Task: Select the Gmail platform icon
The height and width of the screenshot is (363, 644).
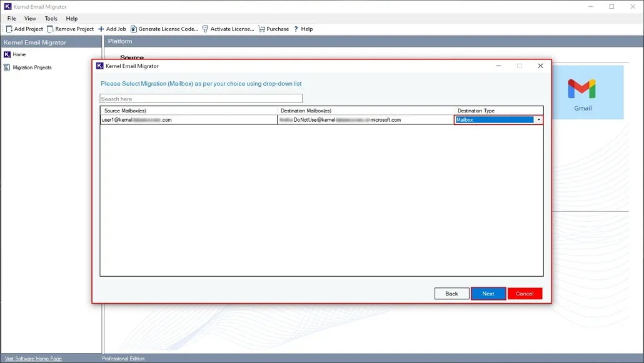Action: click(x=582, y=90)
